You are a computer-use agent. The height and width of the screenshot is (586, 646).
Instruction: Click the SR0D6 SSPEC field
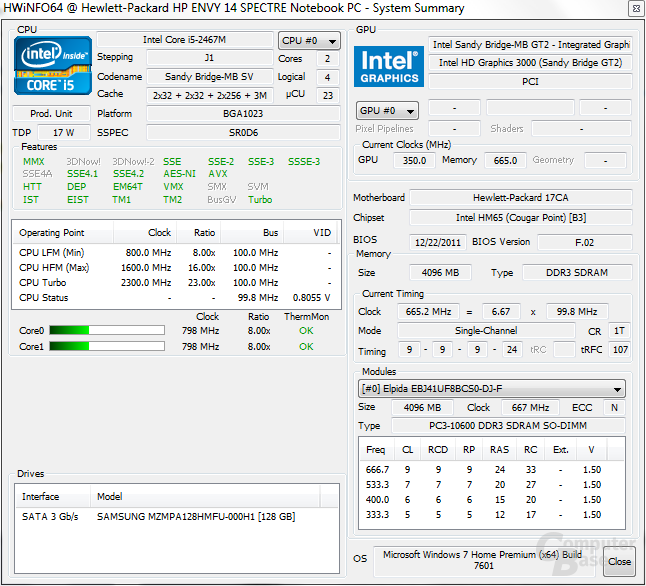point(243,133)
